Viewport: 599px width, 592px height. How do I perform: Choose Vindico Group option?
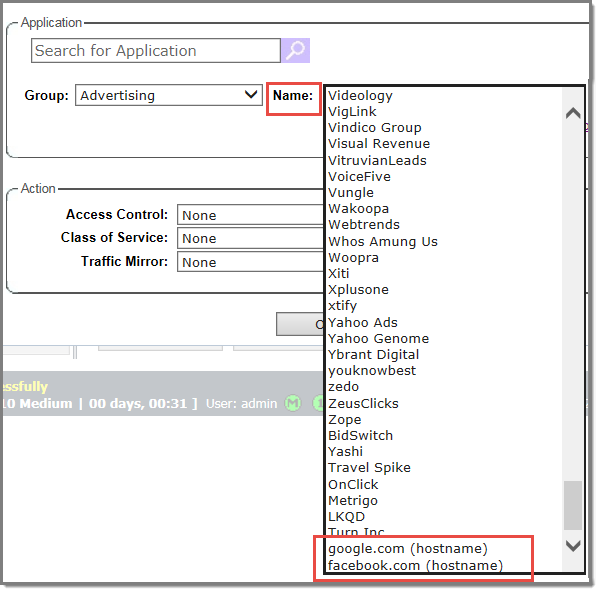coord(375,128)
